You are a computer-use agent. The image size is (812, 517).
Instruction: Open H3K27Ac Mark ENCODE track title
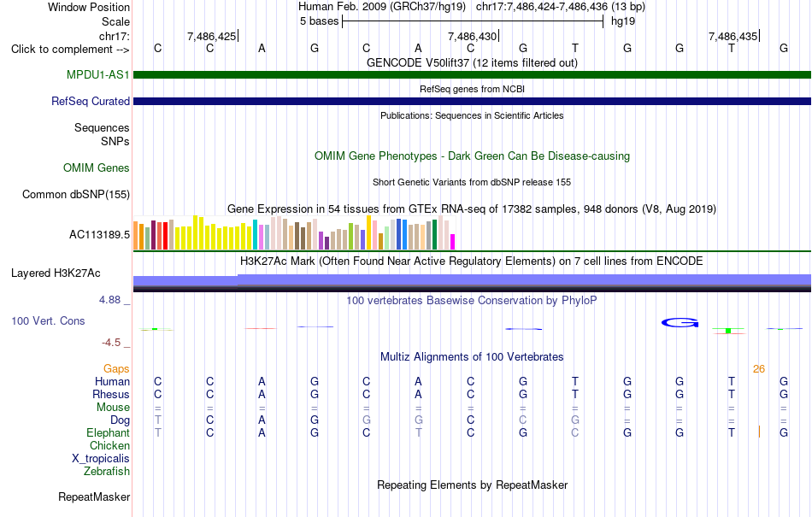[472, 261]
